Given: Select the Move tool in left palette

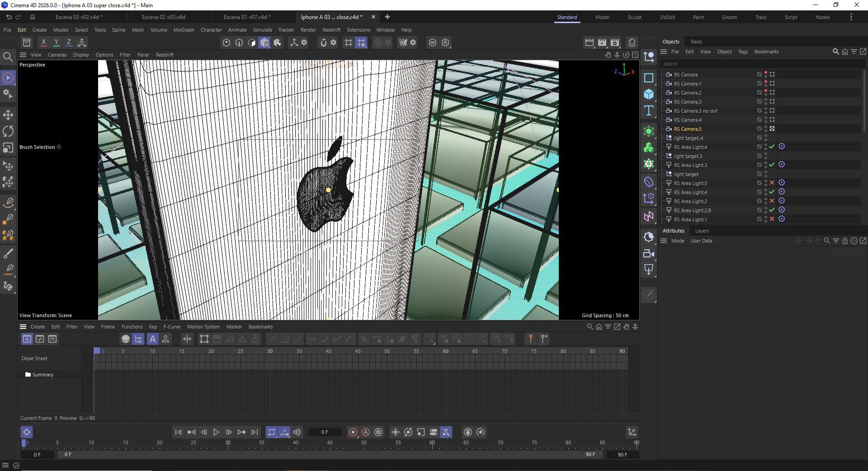Looking at the screenshot, I should click(x=8, y=114).
